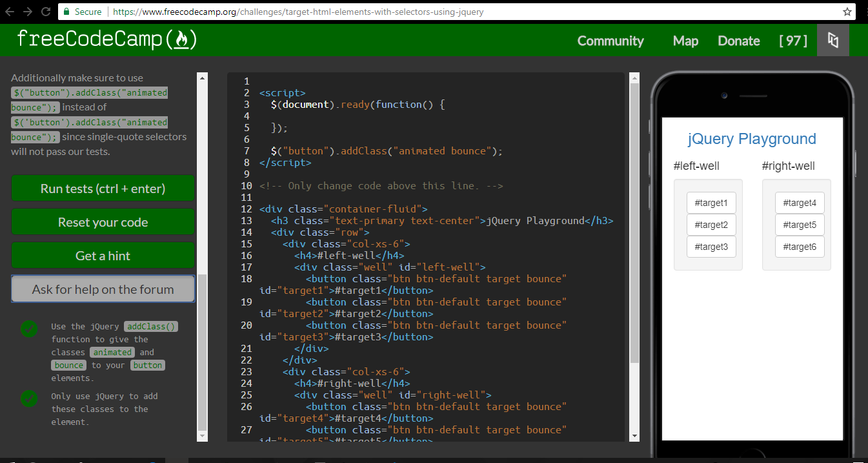868x463 pixels.
Task: Click the Secure padlock icon
Action: 66,12
